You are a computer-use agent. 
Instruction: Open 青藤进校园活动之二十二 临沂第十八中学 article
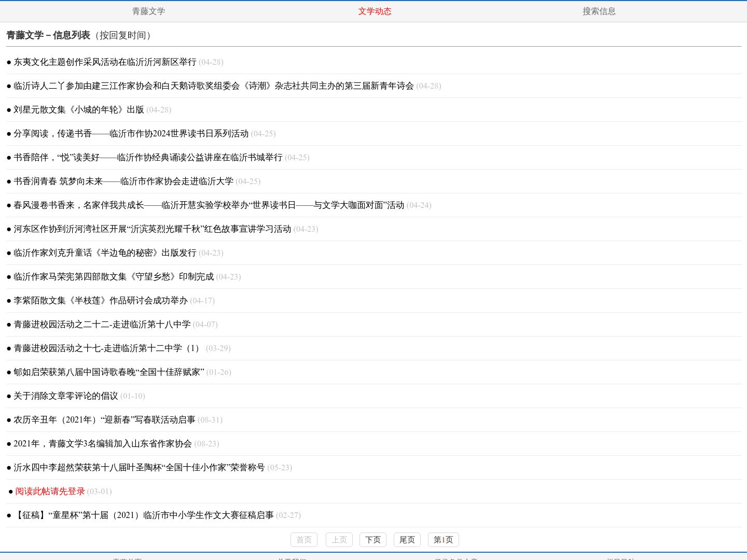click(x=102, y=324)
